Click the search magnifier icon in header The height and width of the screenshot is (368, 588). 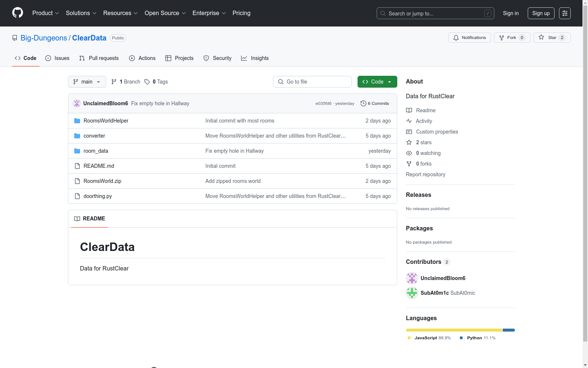tap(383, 13)
